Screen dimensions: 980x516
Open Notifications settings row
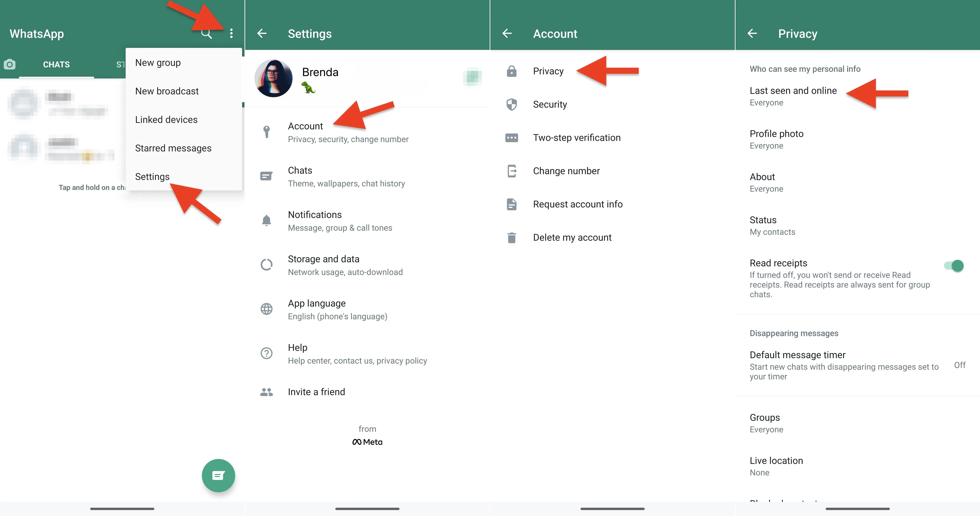[x=367, y=221]
